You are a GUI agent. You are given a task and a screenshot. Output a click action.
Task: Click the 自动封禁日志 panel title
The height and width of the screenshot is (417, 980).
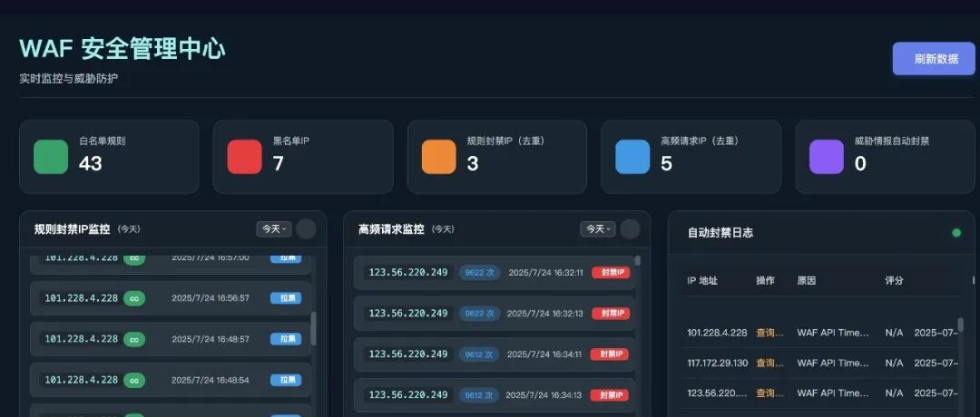click(x=720, y=233)
